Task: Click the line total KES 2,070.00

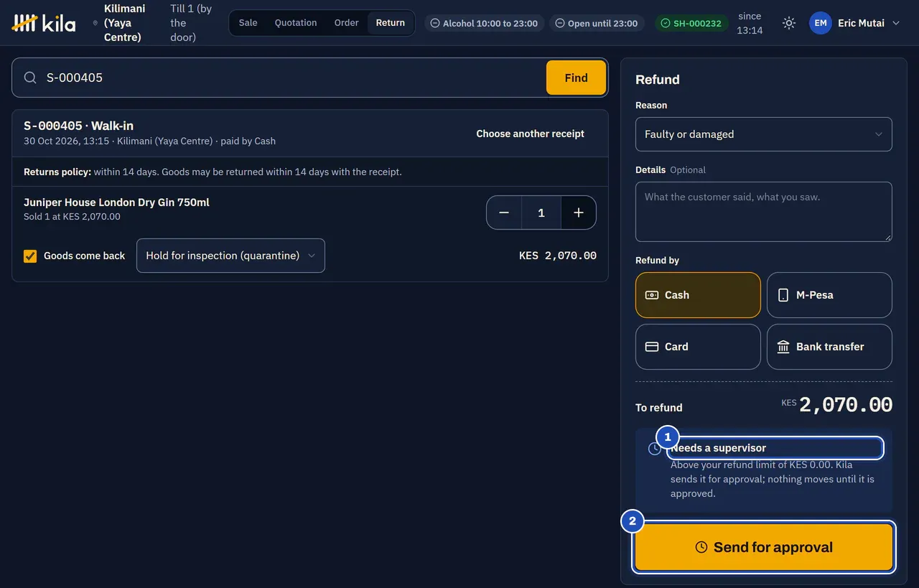Action: click(558, 256)
